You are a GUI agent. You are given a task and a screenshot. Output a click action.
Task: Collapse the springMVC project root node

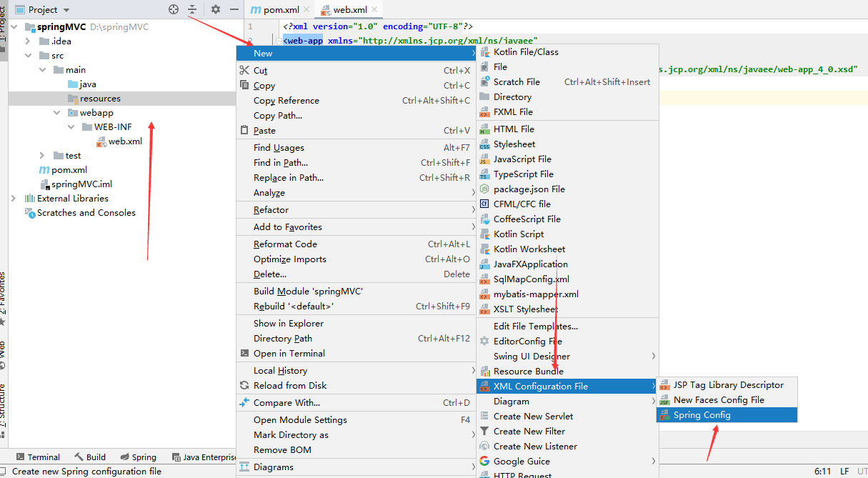point(15,27)
